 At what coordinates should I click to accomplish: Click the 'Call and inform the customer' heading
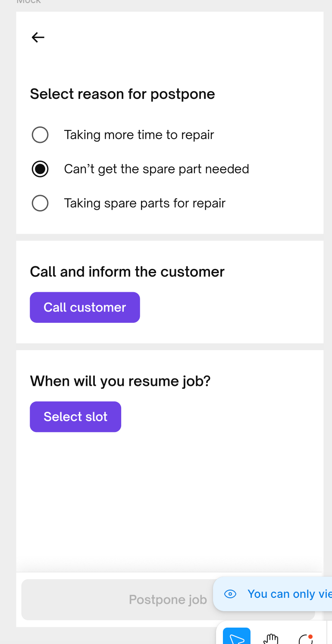coord(127,271)
